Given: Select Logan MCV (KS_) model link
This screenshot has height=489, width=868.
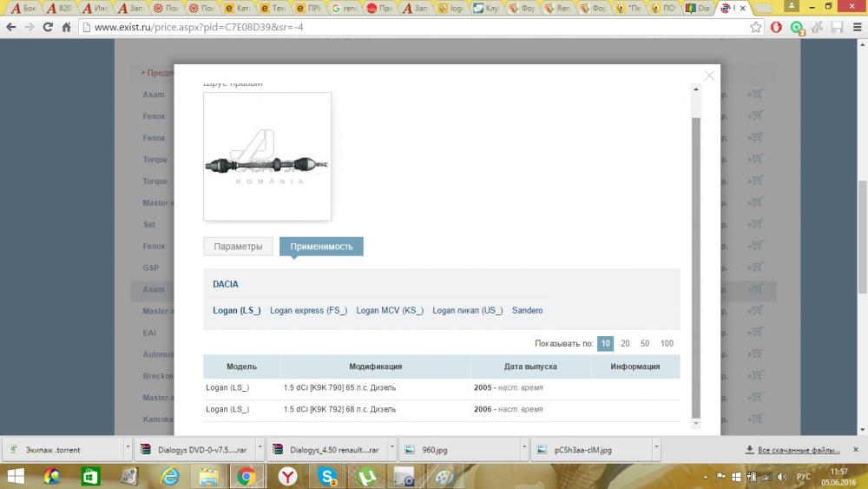Looking at the screenshot, I should [x=390, y=310].
